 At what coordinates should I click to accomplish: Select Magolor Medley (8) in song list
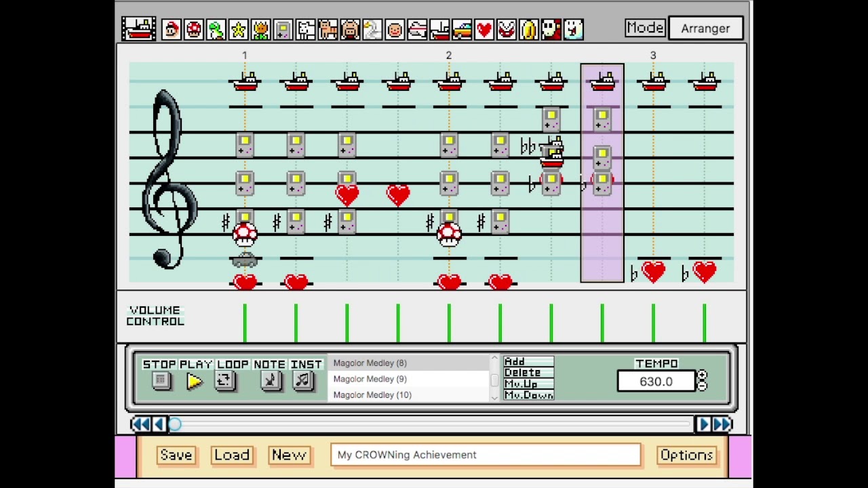pos(408,363)
